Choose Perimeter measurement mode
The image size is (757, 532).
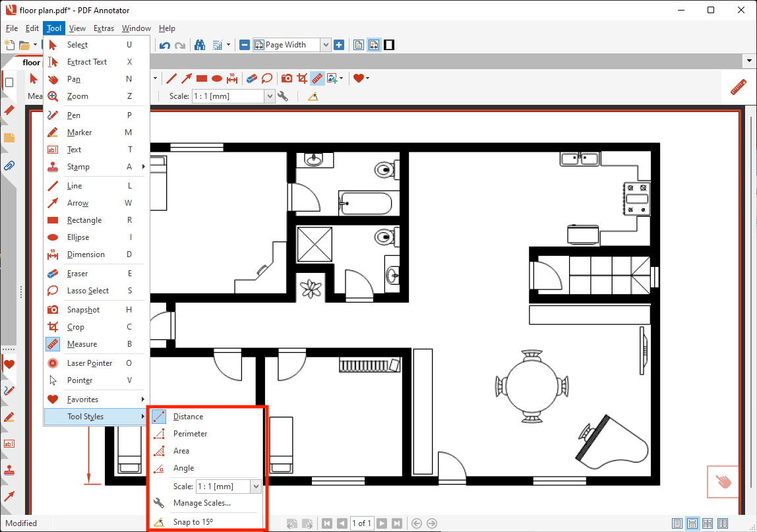coord(191,433)
